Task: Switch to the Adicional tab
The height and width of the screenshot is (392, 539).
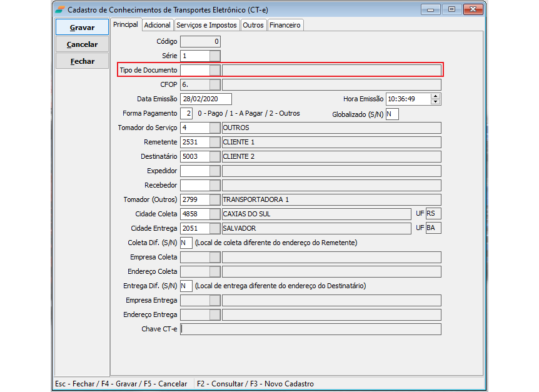Action: point(157,25)
